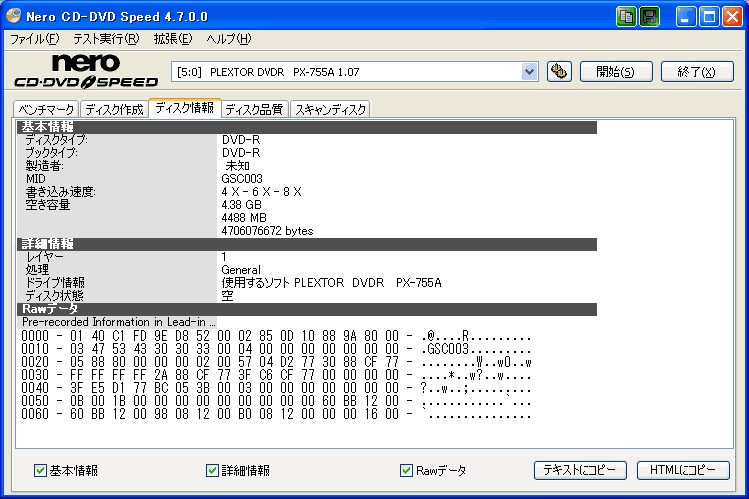Screen dimensions: 749x499
Task: Click the green copy icon in title bar
Action: click(x=626, y=17)
